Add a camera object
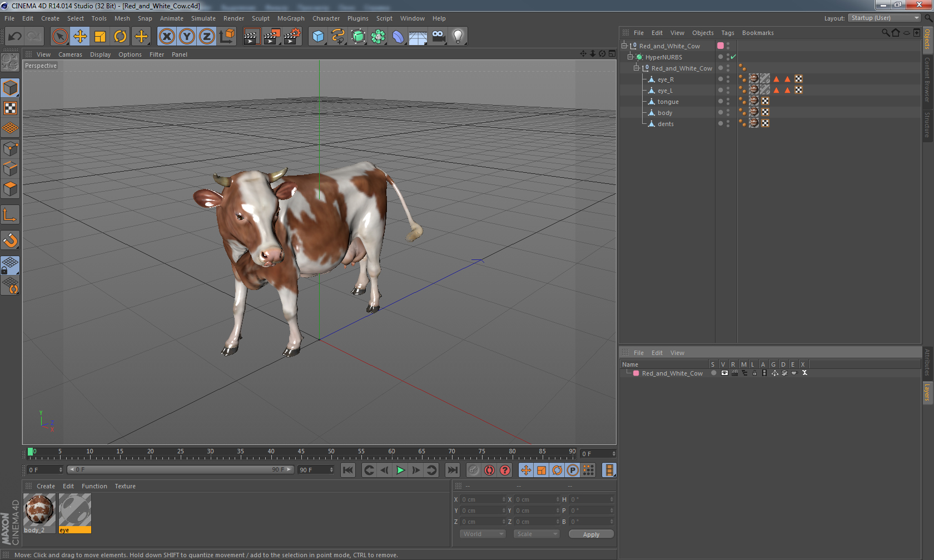The height and width of the screenshot is (560, 934). 438,37
